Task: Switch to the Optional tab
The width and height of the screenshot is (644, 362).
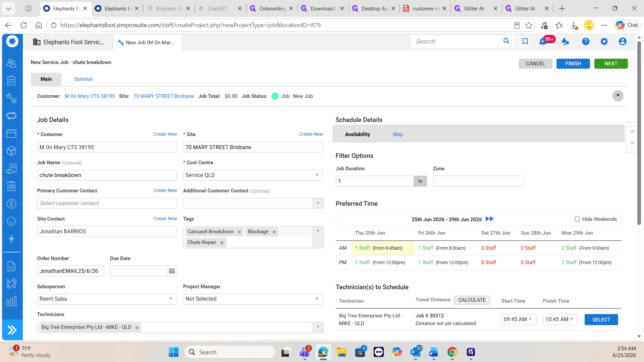Action: click(x=83, y=79)
